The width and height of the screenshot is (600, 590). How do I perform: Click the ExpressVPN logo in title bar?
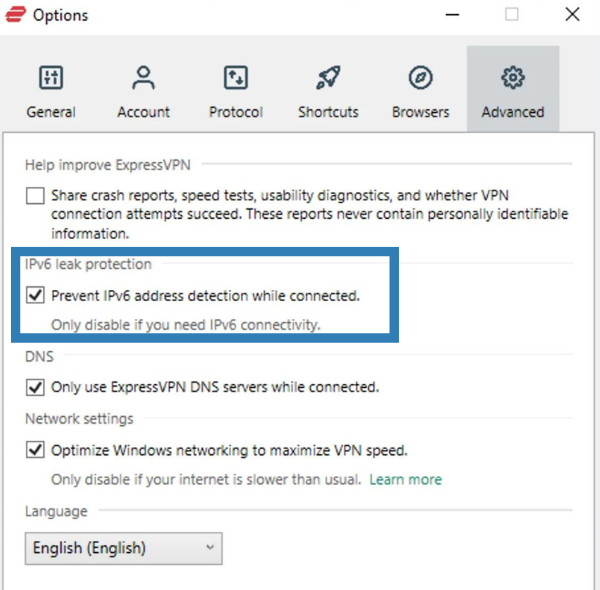pyautogui.click(x=14, y=15)
